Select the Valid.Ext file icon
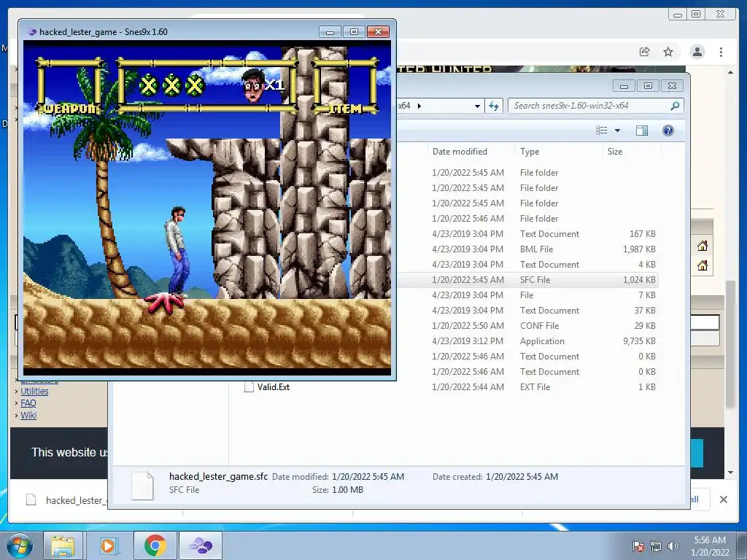The height and width of the screenshot is (560, 747). (x=249, y=387)
